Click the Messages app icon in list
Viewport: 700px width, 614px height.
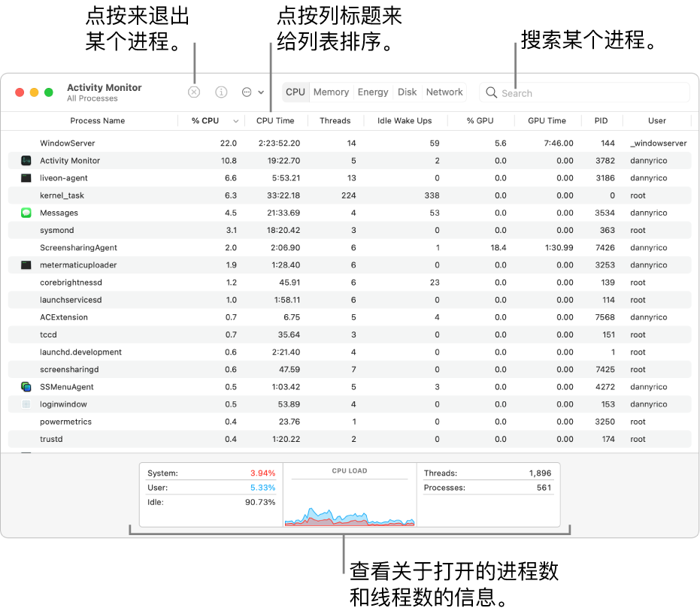click(x=26, y=213)
